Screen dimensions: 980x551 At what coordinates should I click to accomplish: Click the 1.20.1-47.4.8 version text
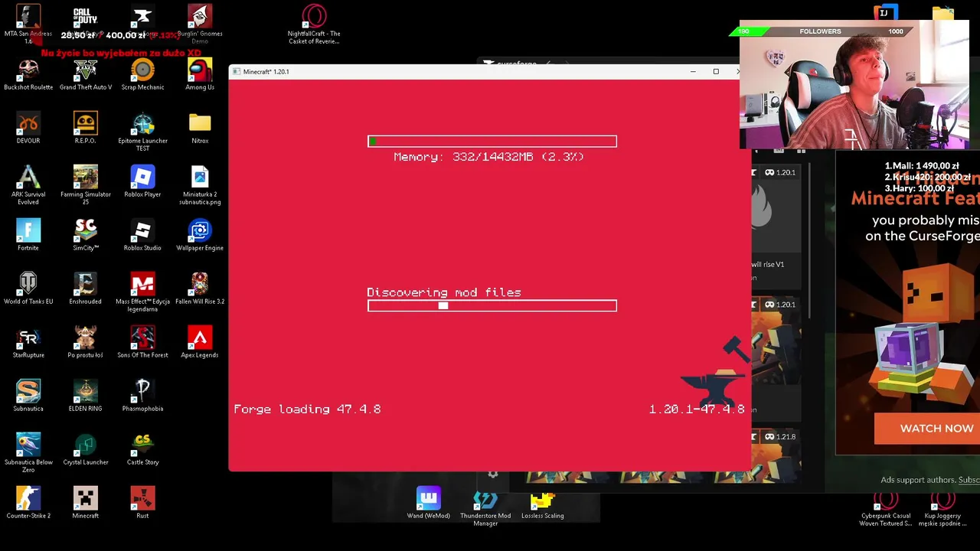(697, 409)
